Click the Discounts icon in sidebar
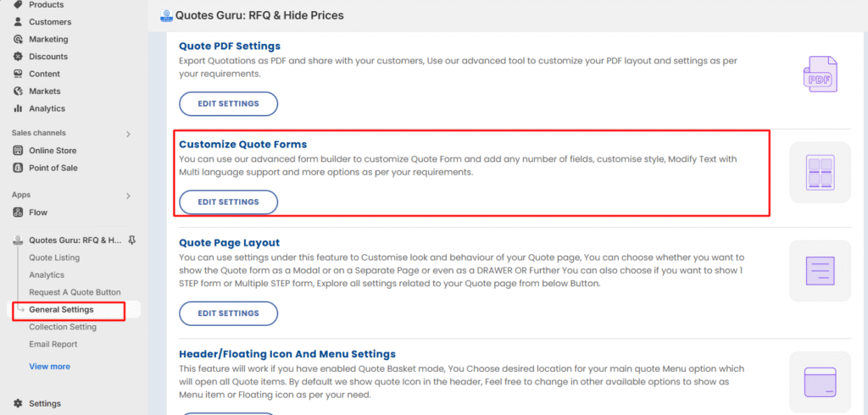Viewport: 868px width, 415px height. pos(19,57)
